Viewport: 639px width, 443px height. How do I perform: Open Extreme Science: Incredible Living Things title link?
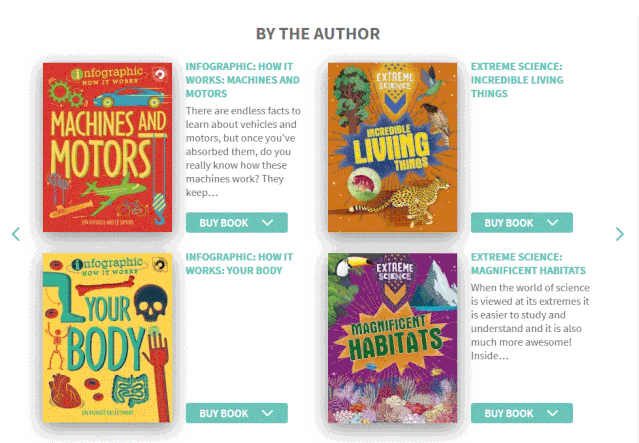point(517,80)
